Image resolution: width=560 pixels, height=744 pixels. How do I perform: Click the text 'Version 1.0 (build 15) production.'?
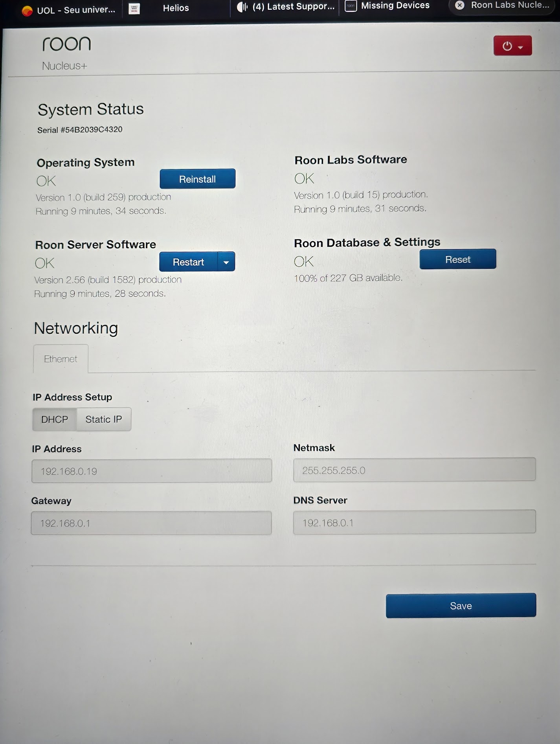click(361, 195)
